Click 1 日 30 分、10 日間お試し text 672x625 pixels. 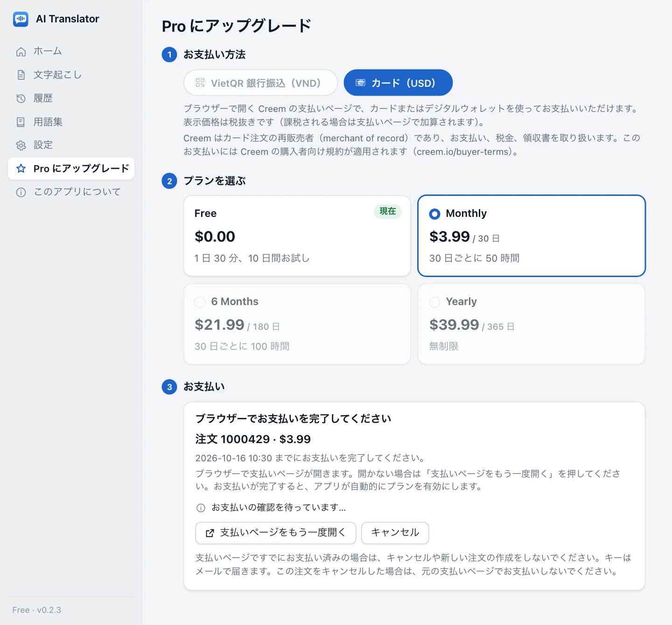tap(252, 258)
